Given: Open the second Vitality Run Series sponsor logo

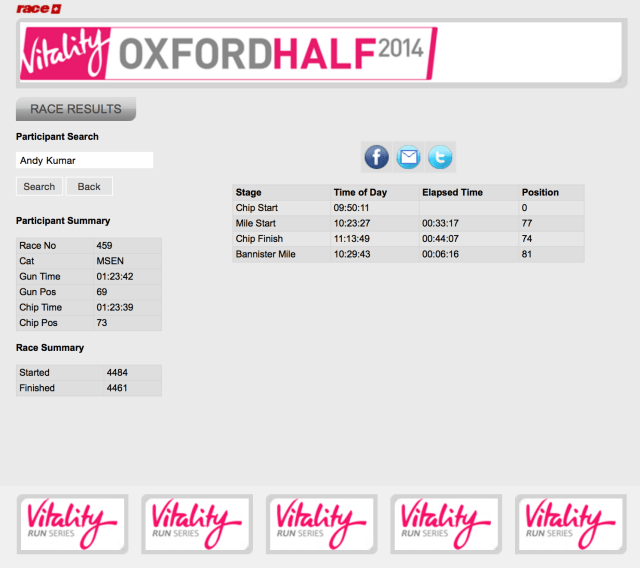Looking at the screenshot, I should 197,524.
